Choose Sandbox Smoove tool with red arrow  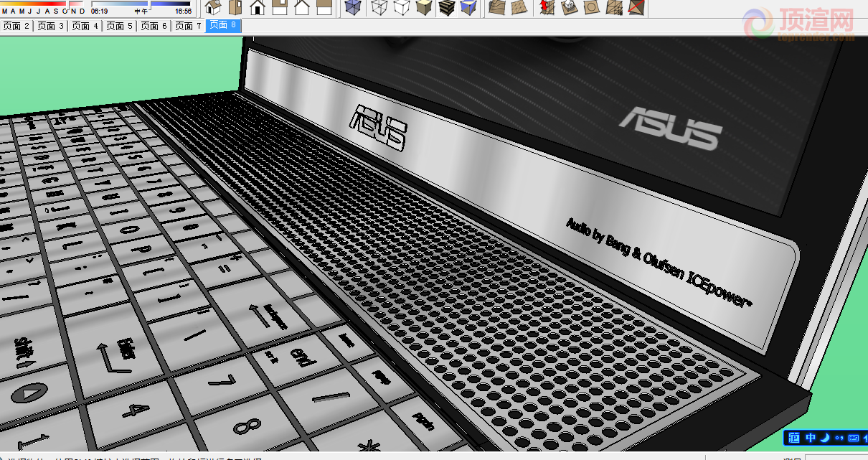(x=546, y=8)
